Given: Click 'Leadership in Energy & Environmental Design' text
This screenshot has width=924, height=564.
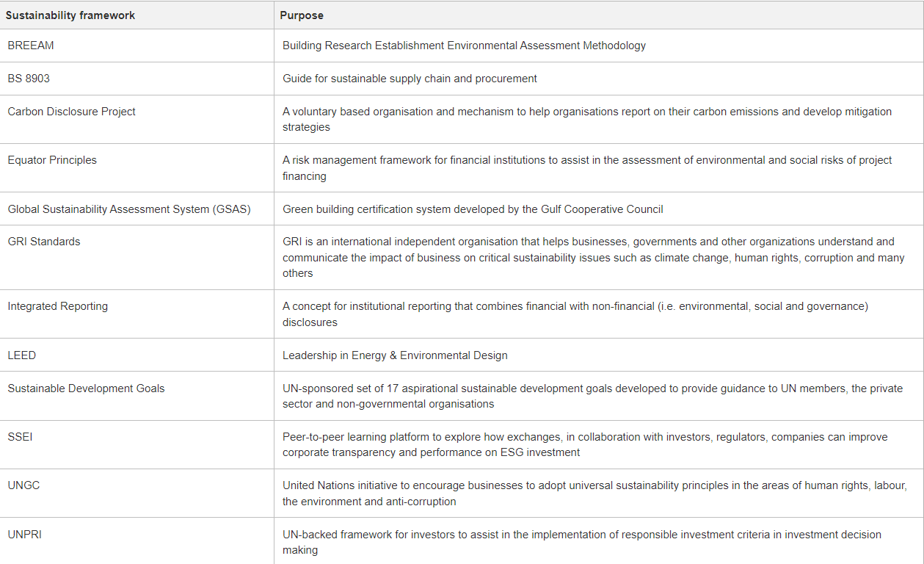Looking at the screenshot, I should (395, 355).
